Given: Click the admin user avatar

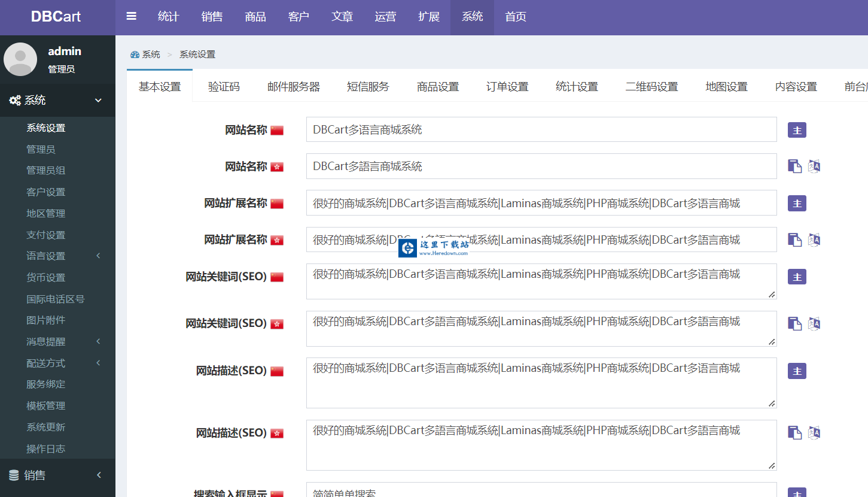Looking at the screenshot, I should tap(20, 59).
